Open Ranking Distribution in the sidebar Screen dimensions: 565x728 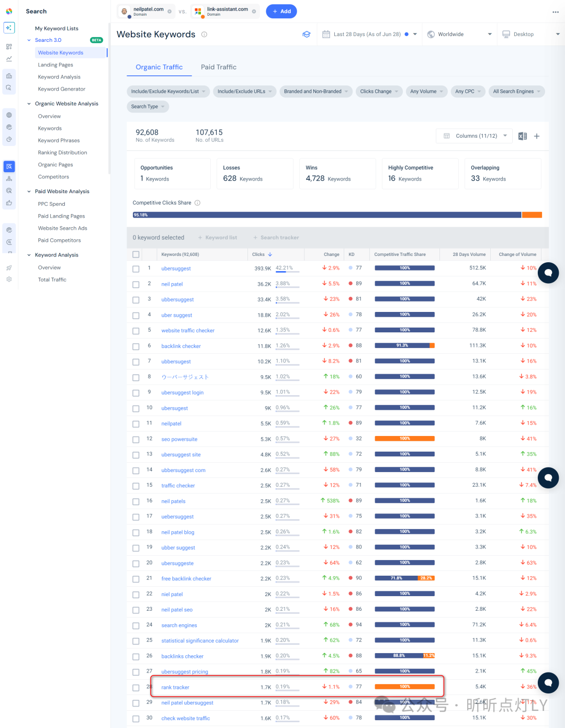click(x=62, y=153)
